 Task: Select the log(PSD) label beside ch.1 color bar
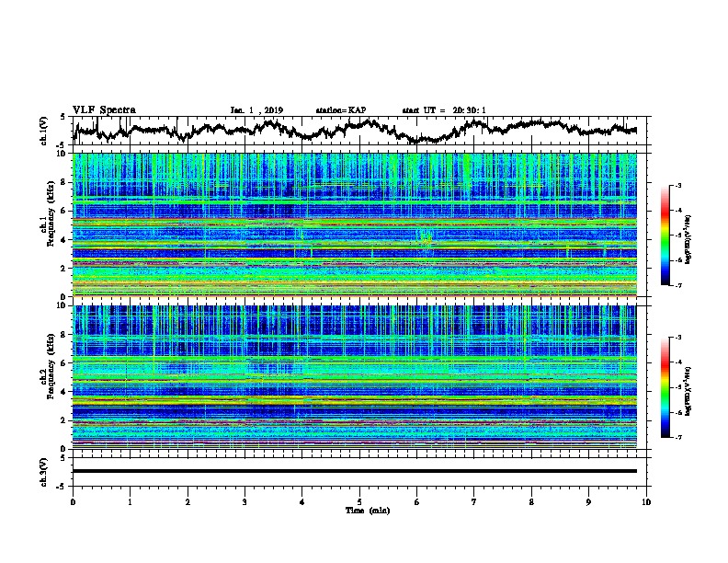[x=688, y=240]
